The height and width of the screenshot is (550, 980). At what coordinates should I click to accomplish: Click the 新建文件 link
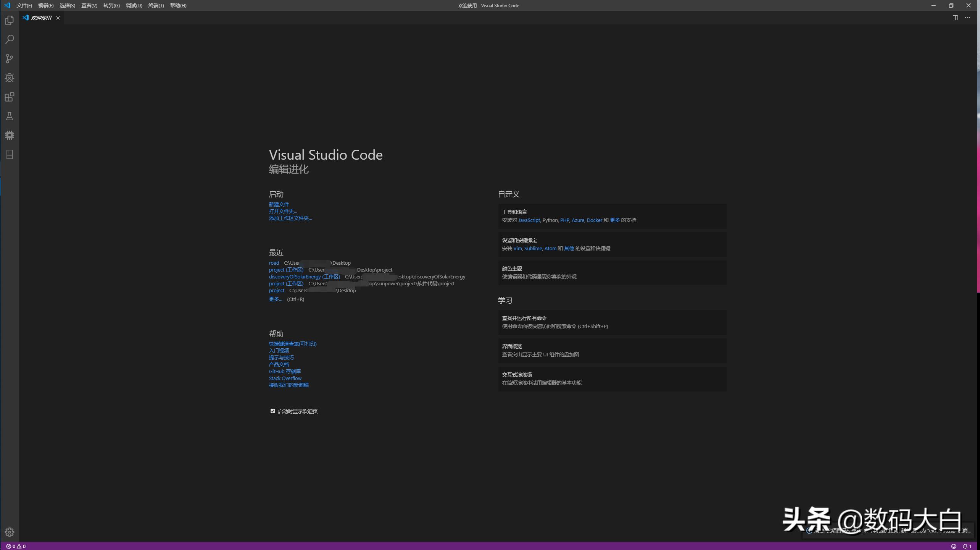[279, 204]
